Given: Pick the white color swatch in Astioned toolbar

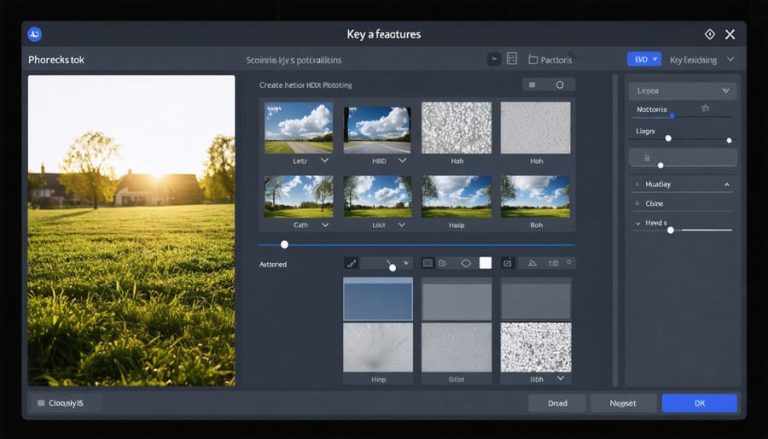Looking at the screenshot, I should tap(485, 263).
